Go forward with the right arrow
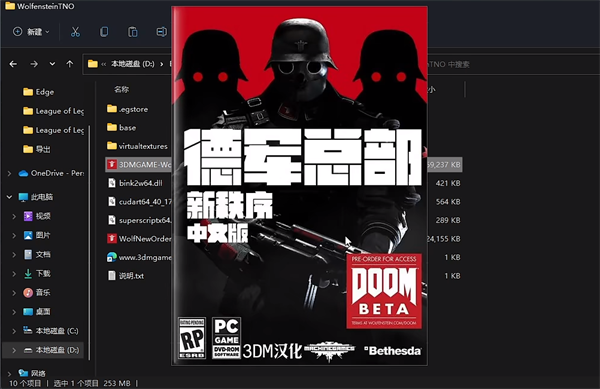 coord(34,64)
